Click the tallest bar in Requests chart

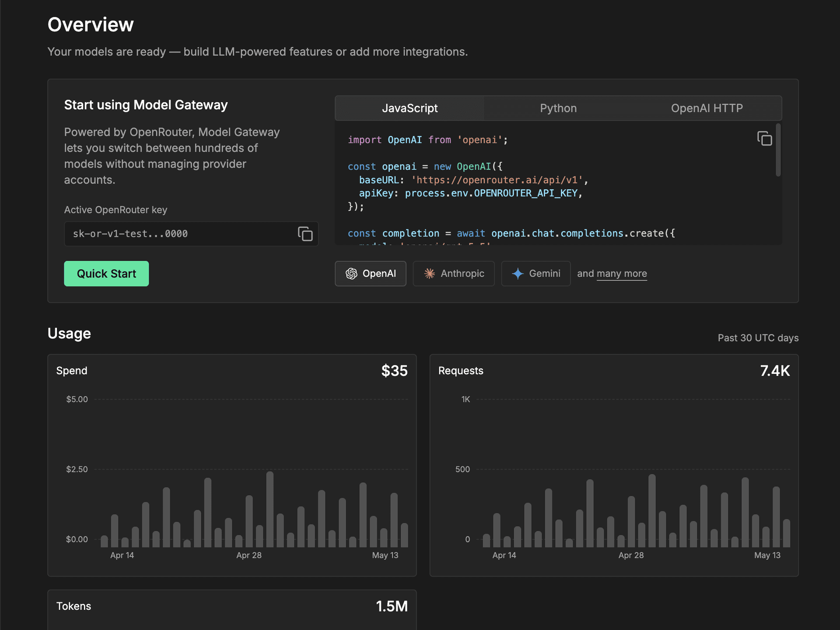tap(652, 511)
